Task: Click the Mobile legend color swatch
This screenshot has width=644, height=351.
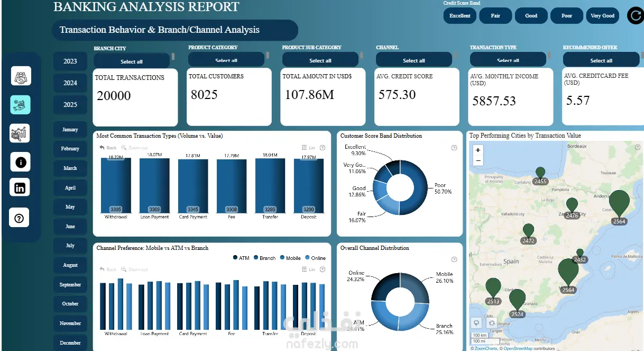Action: tap(282, 258)
